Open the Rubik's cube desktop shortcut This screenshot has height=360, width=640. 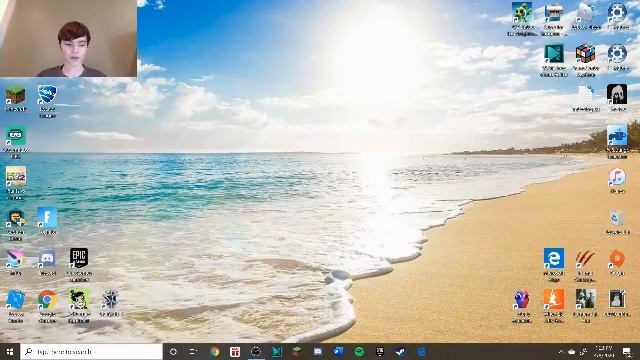pos(585,60)
